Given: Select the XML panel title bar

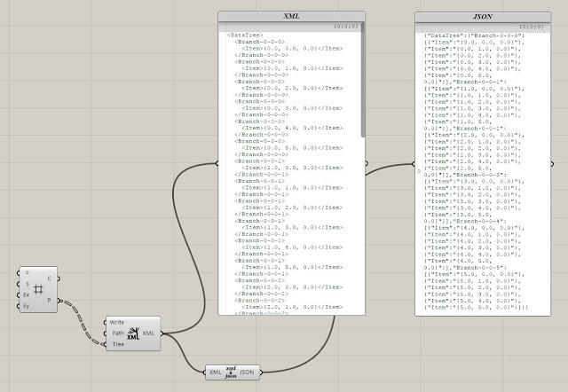Looking at the screenshot, I should (292, 16).
